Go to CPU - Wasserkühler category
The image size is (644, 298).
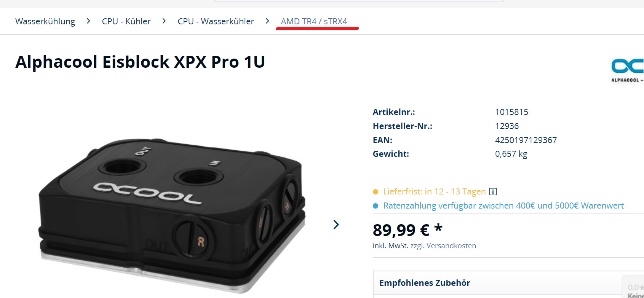[x=216, y=21]
